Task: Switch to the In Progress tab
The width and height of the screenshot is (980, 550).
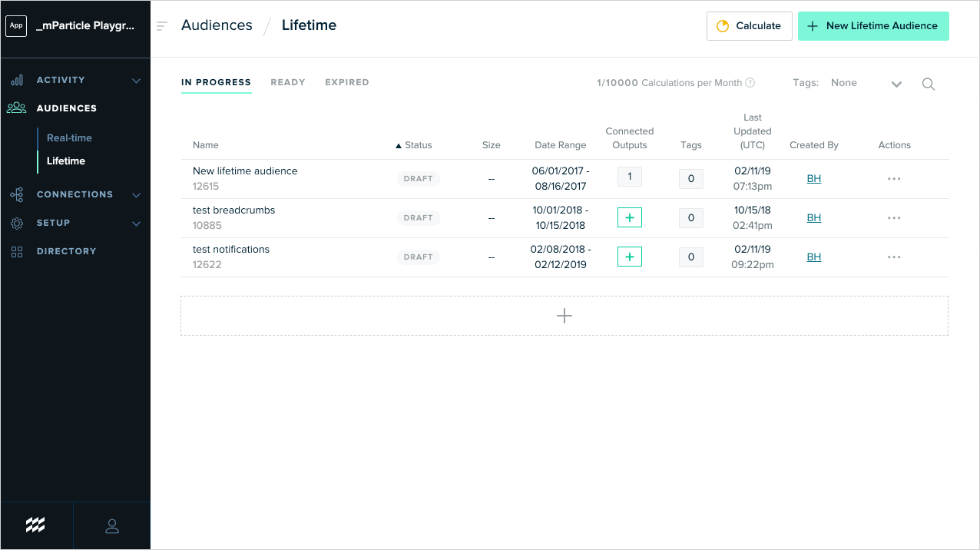Action: [x=216, y=82]
